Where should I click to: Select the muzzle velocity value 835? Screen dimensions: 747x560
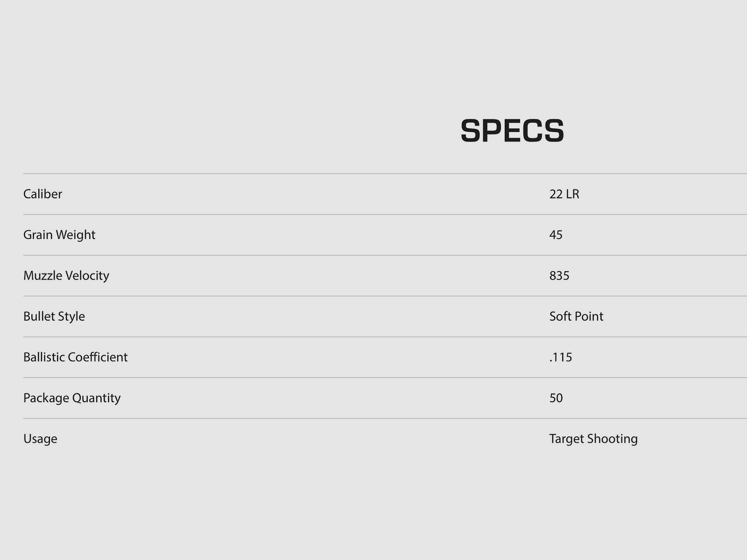pyautogui.click(x=559, y=276)
